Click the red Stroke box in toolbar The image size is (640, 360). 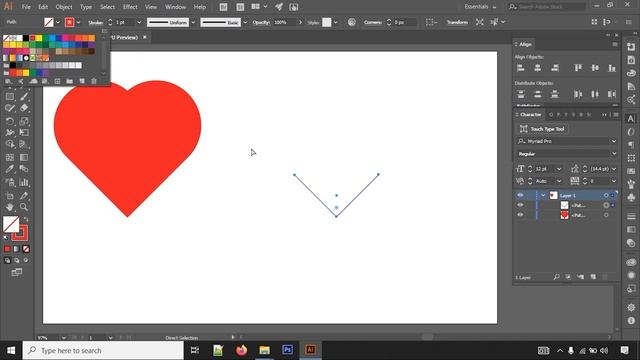pyautogui.click(x=21, y=233)
